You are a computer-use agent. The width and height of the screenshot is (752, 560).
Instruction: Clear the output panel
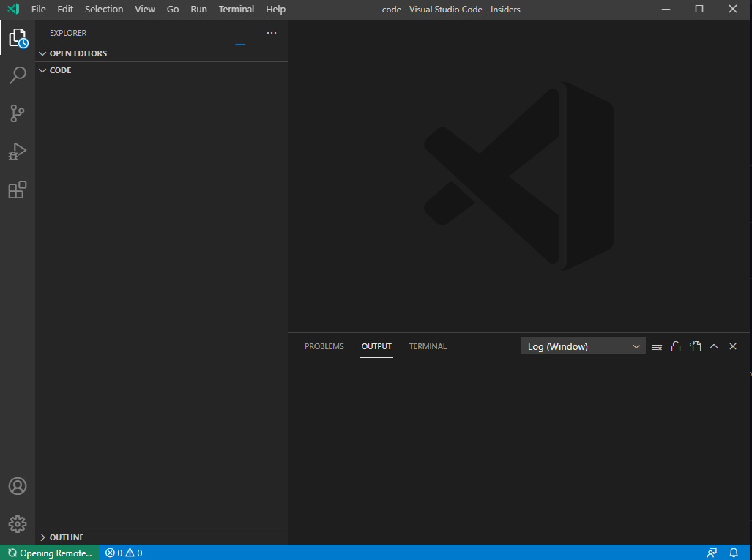coord(657,346)
